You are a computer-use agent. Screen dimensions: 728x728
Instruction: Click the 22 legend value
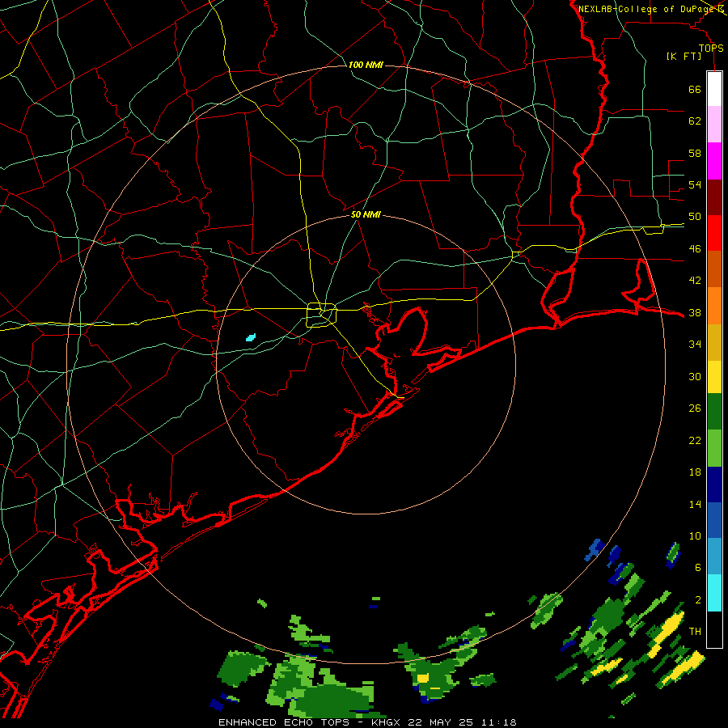(695, 441)
